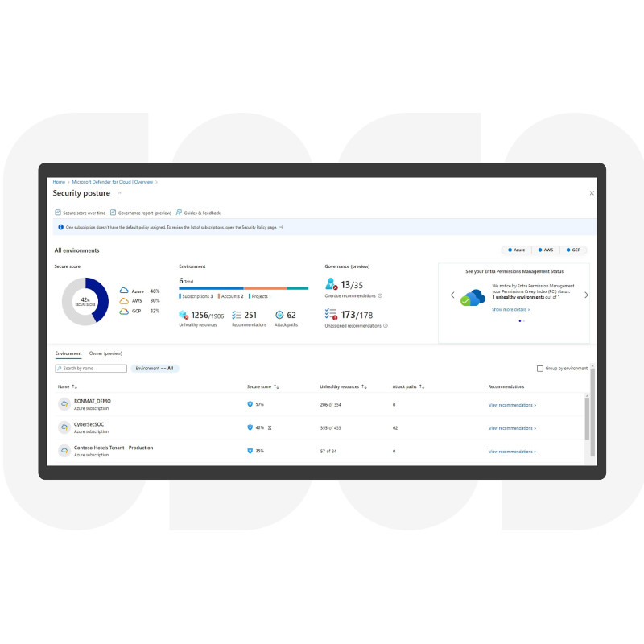Click the Attack paths target icon beside 62
This screenshot has height=644, width=644.
(x=279, y=315)
